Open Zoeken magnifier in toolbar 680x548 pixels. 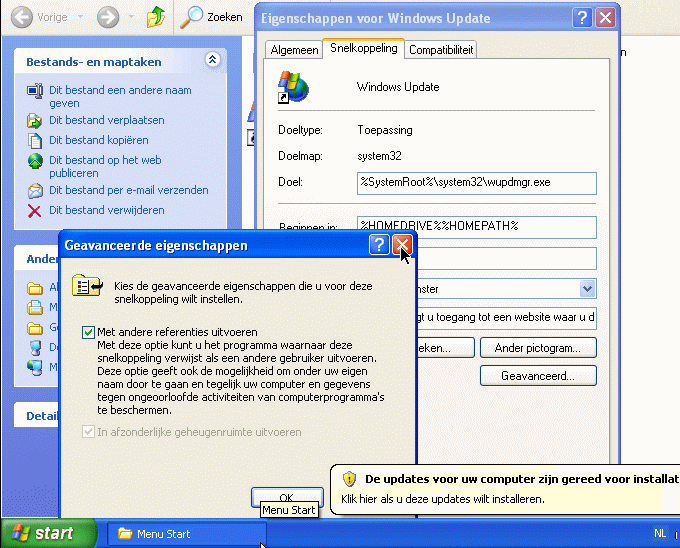coord(191,17)
